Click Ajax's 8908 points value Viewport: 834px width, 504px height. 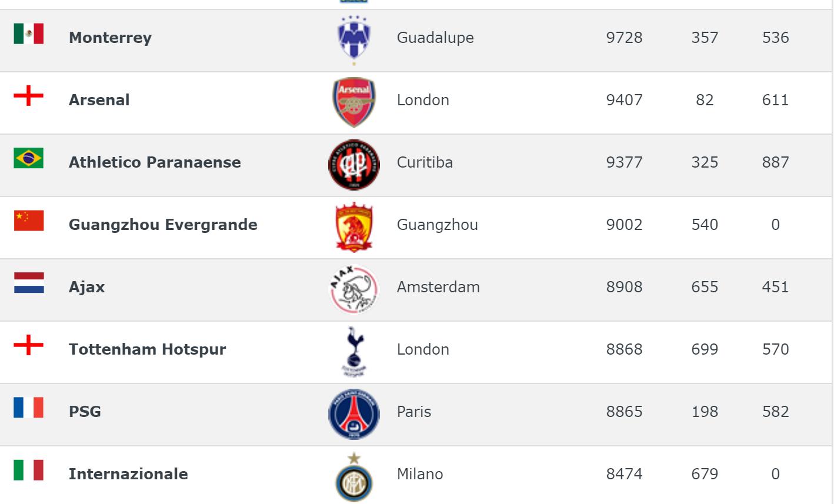click(x=624, y=287)
